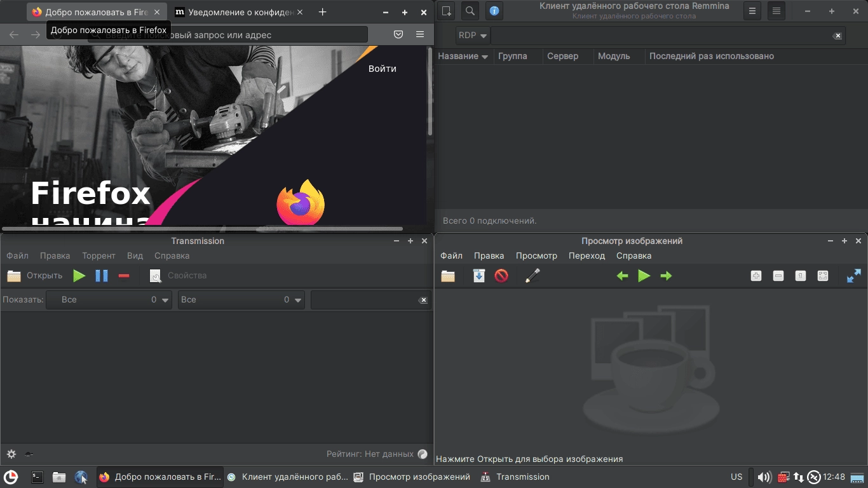Toggle fullscreen blue arrows icon in viewer

pos(854,276)
